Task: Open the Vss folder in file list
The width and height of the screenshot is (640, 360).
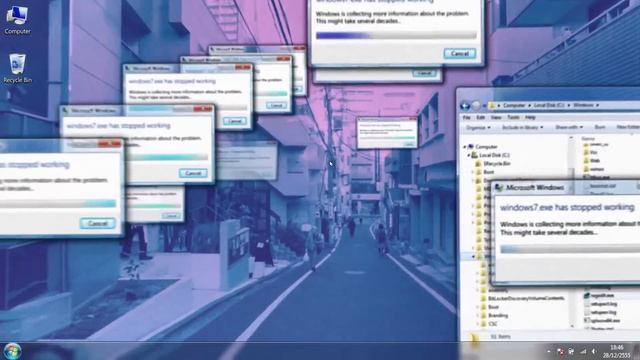Action: (x=591, y=152)
